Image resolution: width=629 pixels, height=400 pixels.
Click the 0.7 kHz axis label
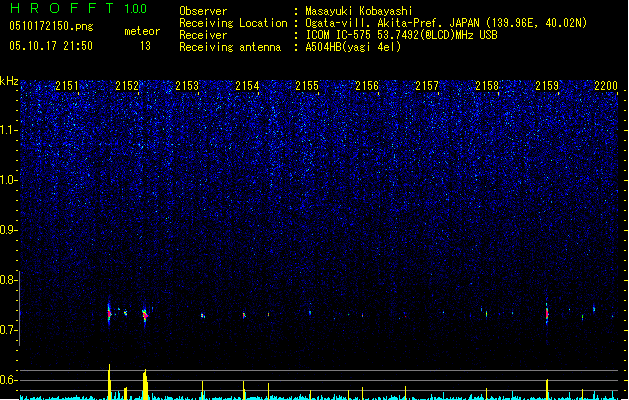[x=8, y=330]
